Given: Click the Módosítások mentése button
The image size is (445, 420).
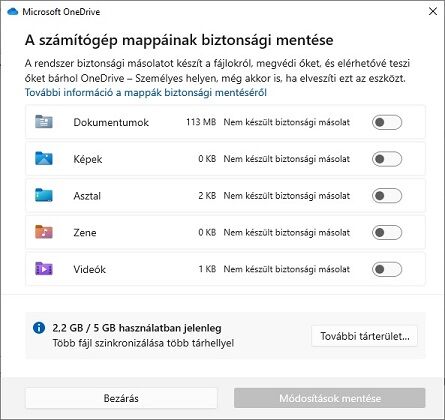Looking at the screenshot, I should [330, 398].
